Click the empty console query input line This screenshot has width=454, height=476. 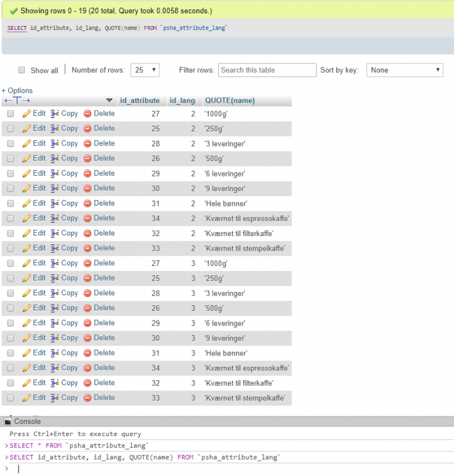pyautogui.click(x=231, y=469)
